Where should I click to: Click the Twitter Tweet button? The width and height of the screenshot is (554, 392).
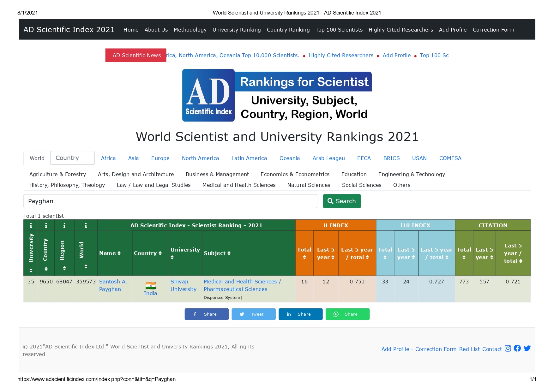point(253,314)
